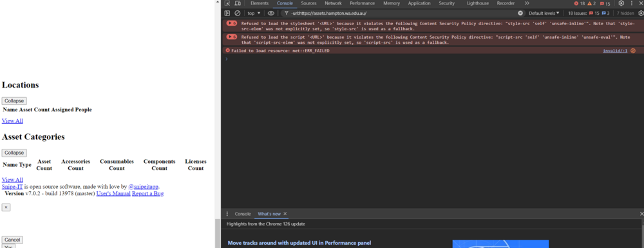Show more DevTools tabs chevron
The width and height of the screenshot is (644, 248).
tap(527, 3)
